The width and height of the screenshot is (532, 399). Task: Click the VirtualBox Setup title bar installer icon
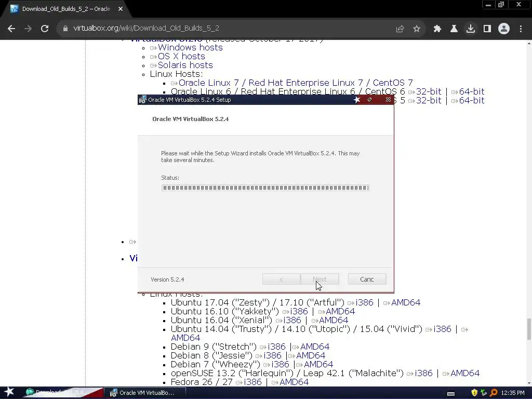click(x=142, y=100)
